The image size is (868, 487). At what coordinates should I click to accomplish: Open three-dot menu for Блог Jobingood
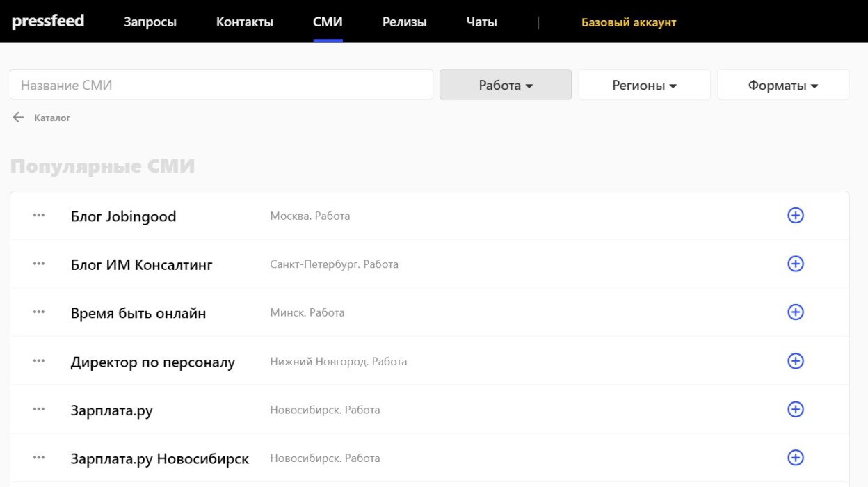click(x=39, y=216)
